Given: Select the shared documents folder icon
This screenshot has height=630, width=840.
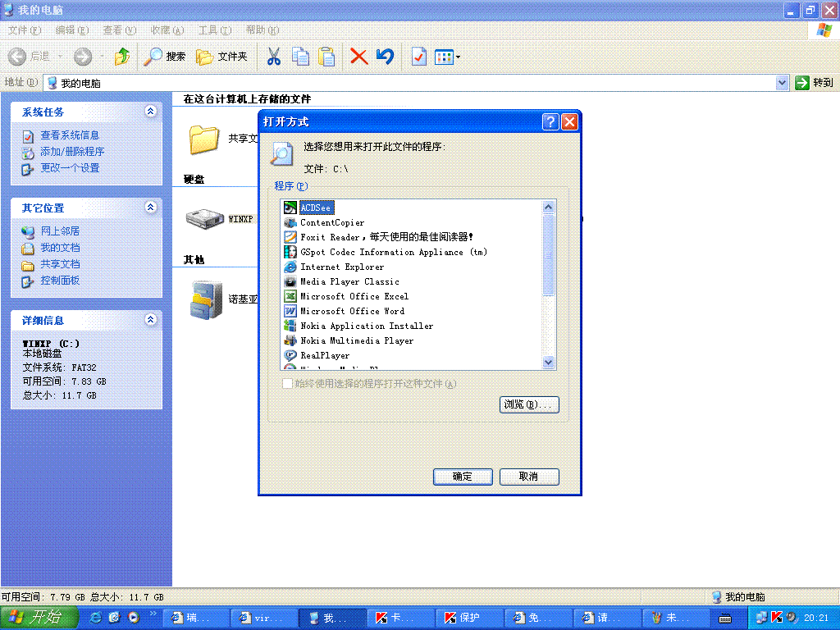Looking at the screenshot, I should click(203, 139).
